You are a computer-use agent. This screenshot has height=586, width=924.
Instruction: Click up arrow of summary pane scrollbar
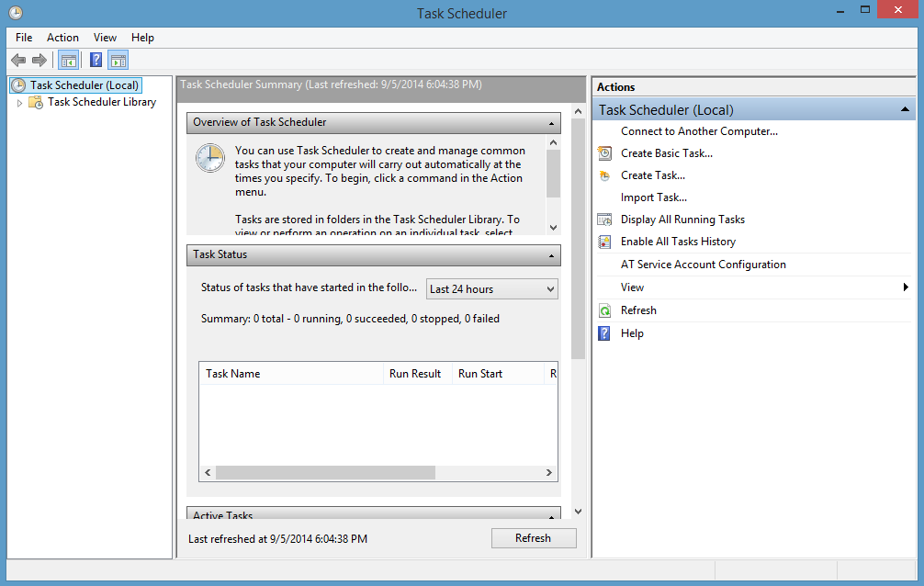point(578,111)
